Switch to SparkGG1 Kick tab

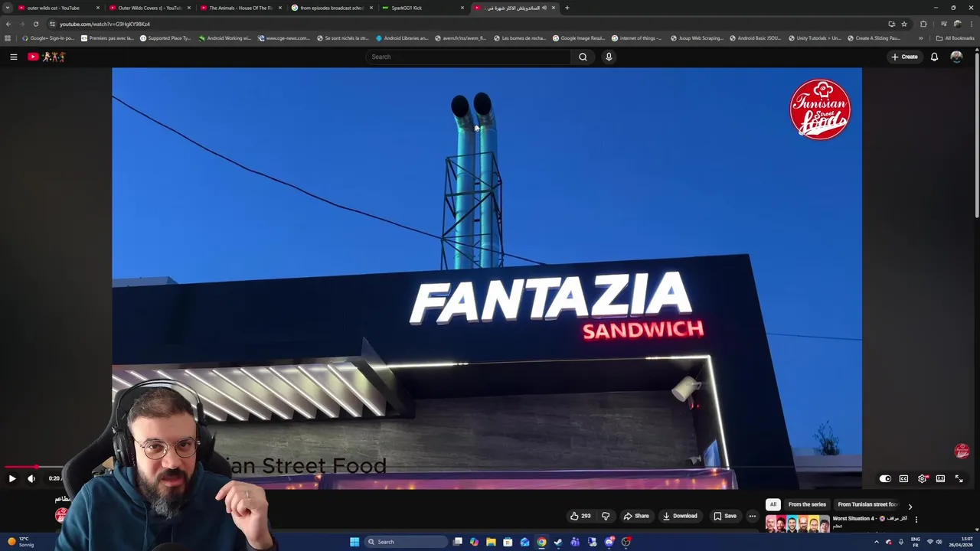pyautogui.click(x=423, y=8)
